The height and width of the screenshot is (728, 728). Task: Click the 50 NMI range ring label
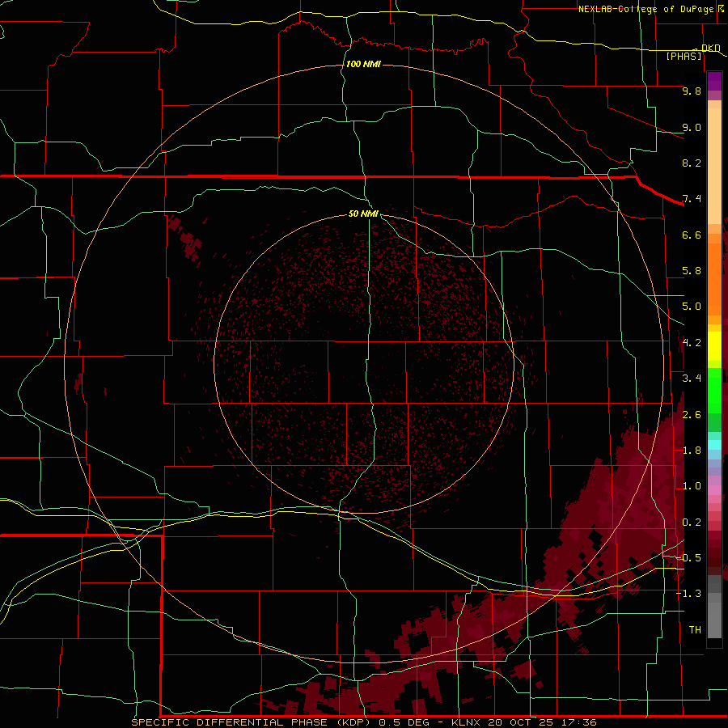[x=363, y=214]
